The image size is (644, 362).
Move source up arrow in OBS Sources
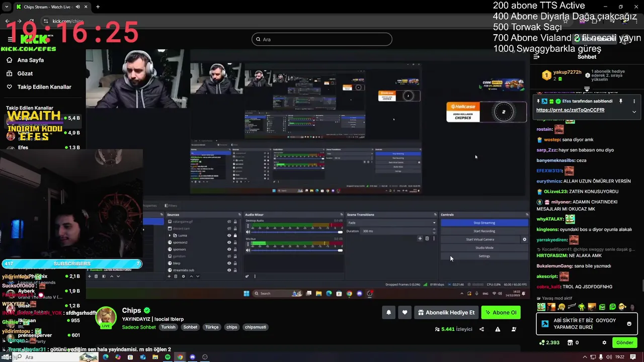[x=191, y=276]
